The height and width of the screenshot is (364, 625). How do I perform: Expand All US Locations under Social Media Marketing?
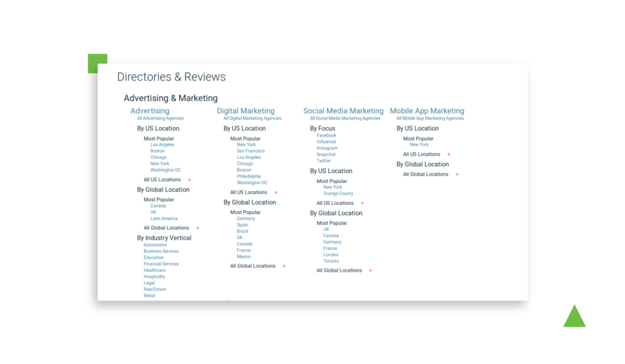(x=363, y=204)
